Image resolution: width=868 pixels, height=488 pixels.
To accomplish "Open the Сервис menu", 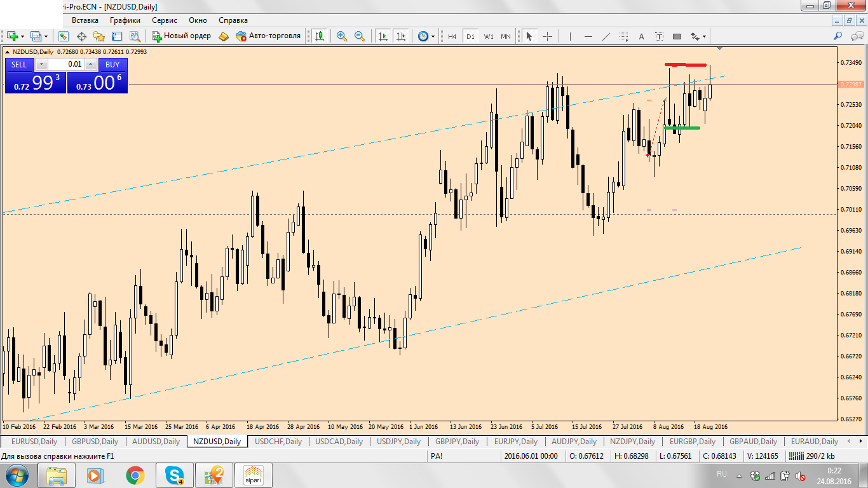I will click(165, 20).
